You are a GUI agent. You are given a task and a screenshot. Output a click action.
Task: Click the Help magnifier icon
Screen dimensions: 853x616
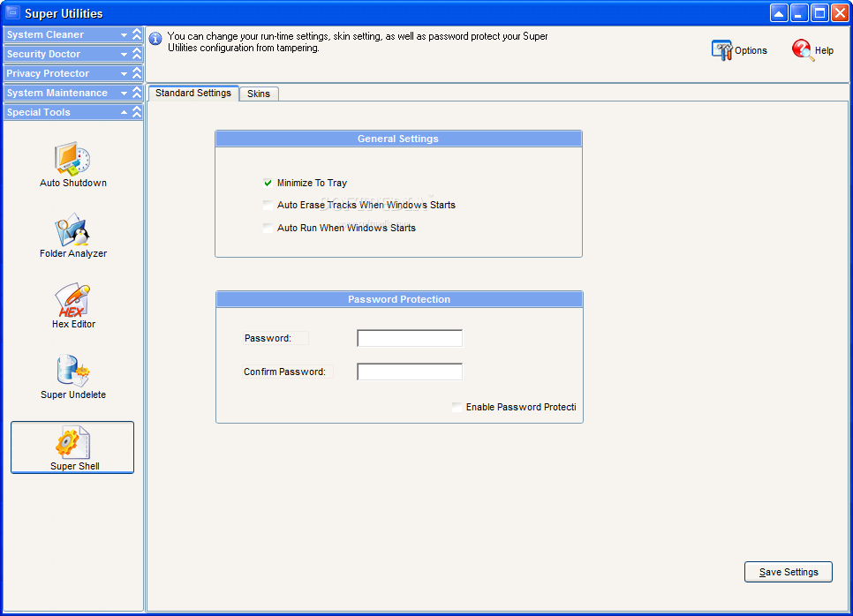click(x=803, y=50)
